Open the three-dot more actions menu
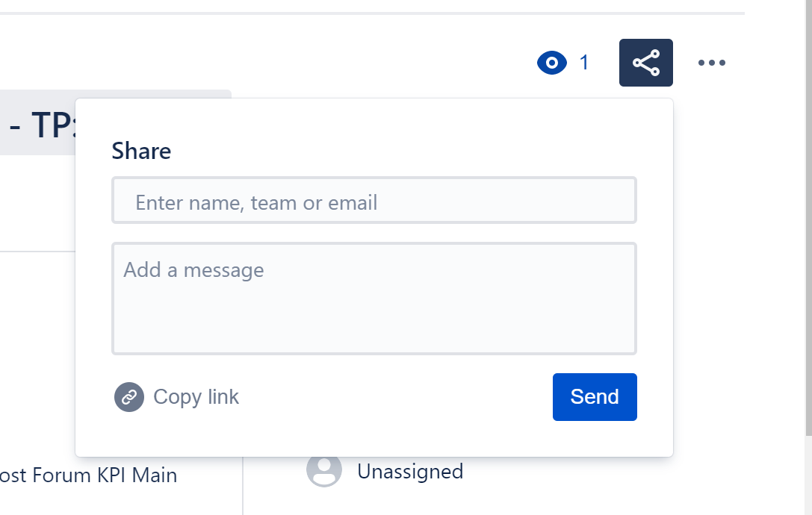This screenshot has width=812, height=515. [712, 63]
